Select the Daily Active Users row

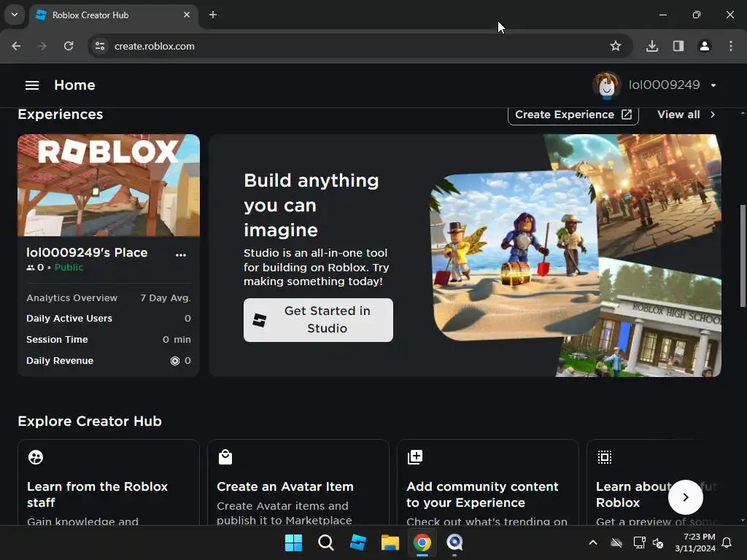(109, 319)
